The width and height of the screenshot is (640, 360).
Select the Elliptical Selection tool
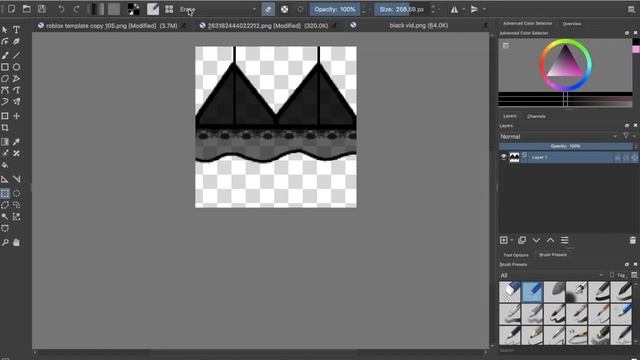point(16,193)
